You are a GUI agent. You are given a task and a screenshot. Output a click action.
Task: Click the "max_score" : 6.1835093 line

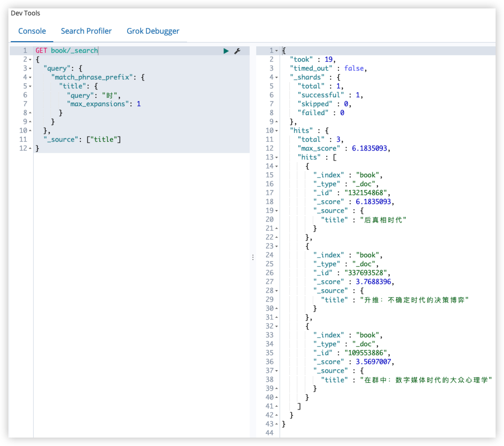click(344, 148)
